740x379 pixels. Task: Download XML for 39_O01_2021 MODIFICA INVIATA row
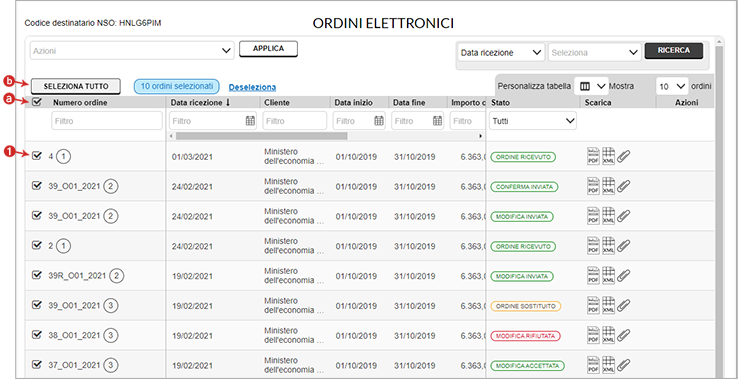608,216
